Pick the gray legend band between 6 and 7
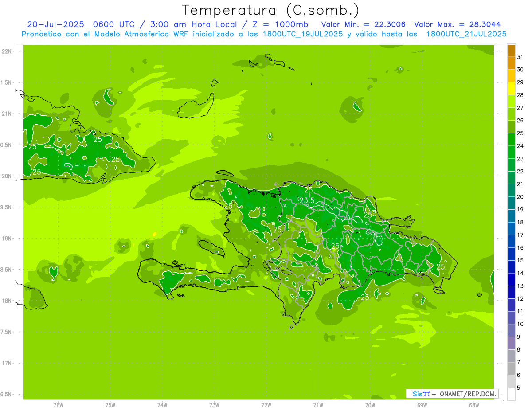Screen dimensions: 532x411 511,369
